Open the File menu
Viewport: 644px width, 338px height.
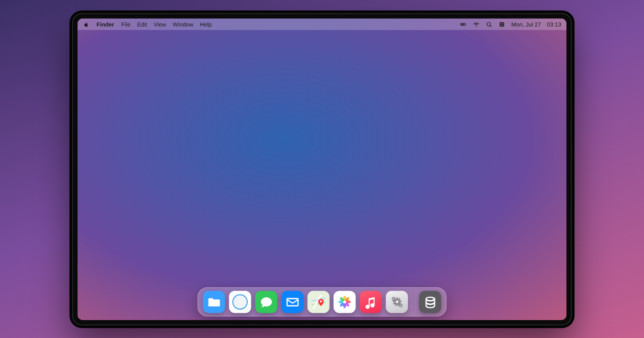coord(126,25)
